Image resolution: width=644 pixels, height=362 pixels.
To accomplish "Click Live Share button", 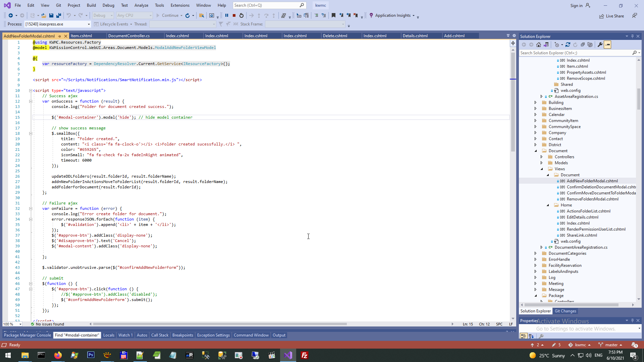I will (612, 16).
